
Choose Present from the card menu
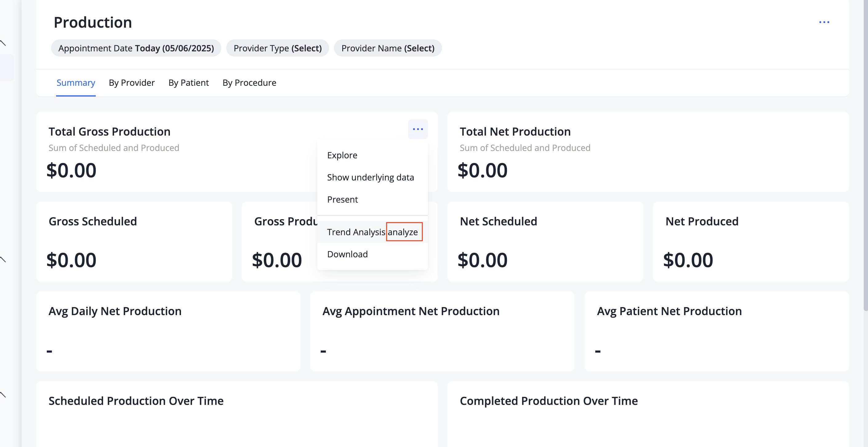click(x=342, y=200)
